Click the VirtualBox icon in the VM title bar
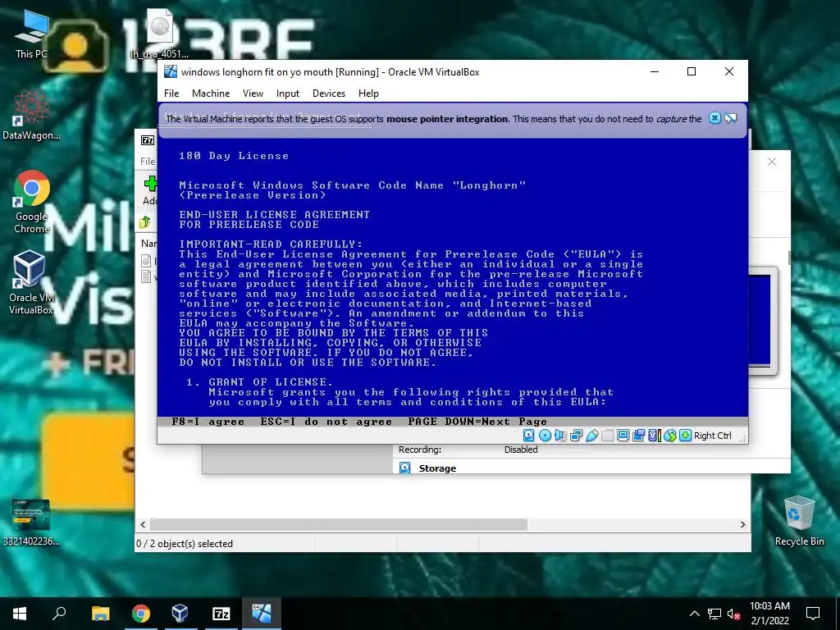This screenshot has width=840, height=630. click(171, 72)
